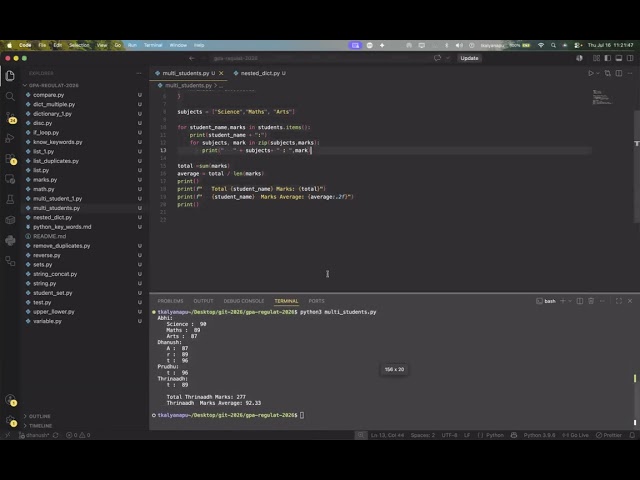This screenshot has height=480, width=640.
Task: Go back using the navigation arrow
Action: 192,58
